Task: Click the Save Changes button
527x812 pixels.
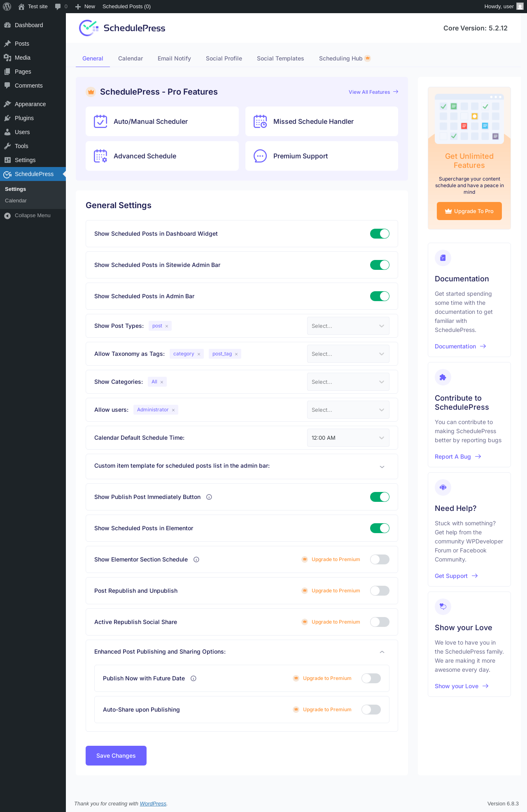Action: click(116, 756)
